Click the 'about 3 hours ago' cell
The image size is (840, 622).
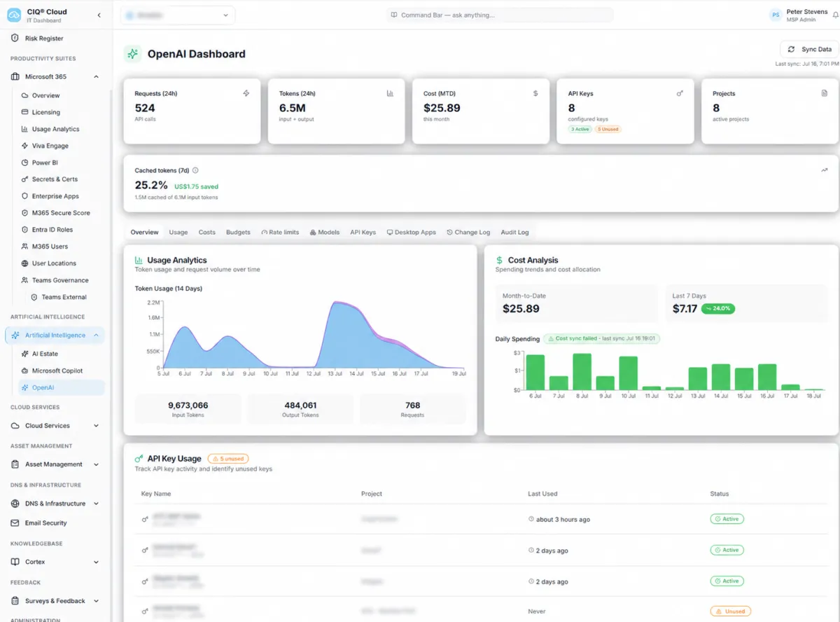tap(559, 520)
